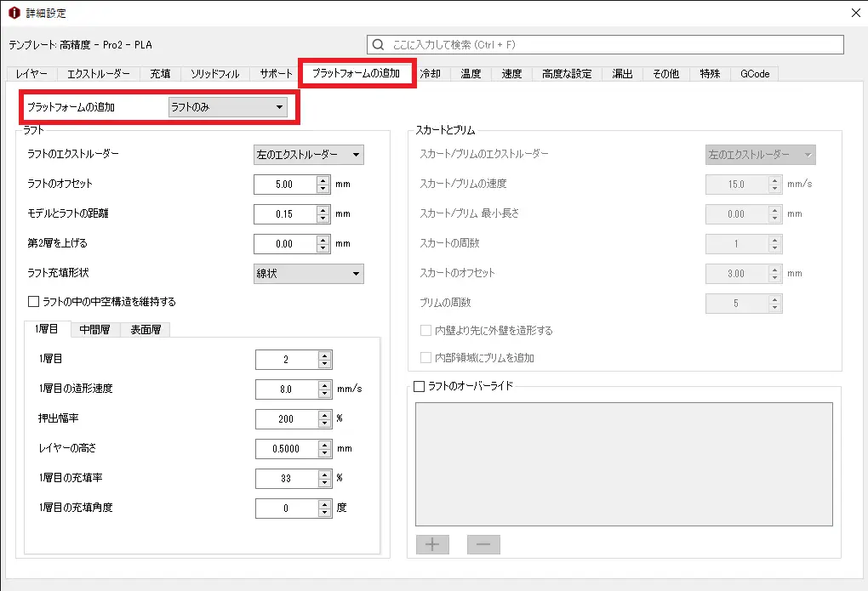The image size is (868, 591).
Task: Decrease 1層目の充填率 with down arrow
Action: 324,483
